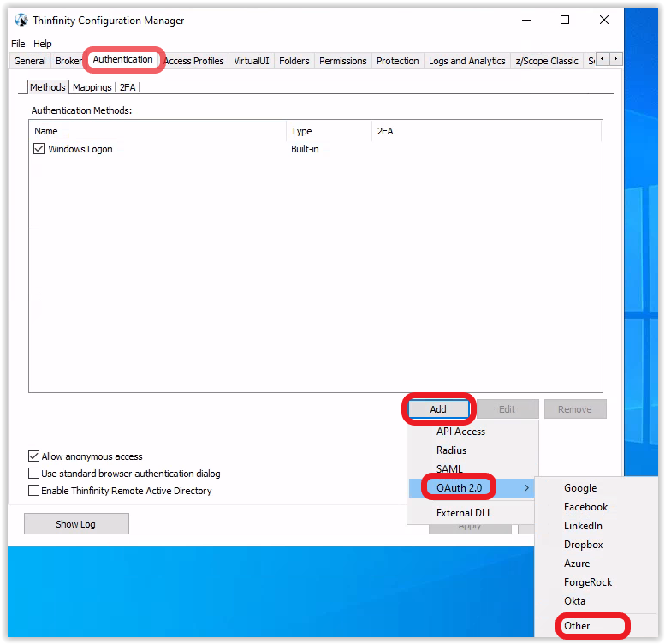Open the File menu
Screen dimensions: 665x644
[18, 44]
